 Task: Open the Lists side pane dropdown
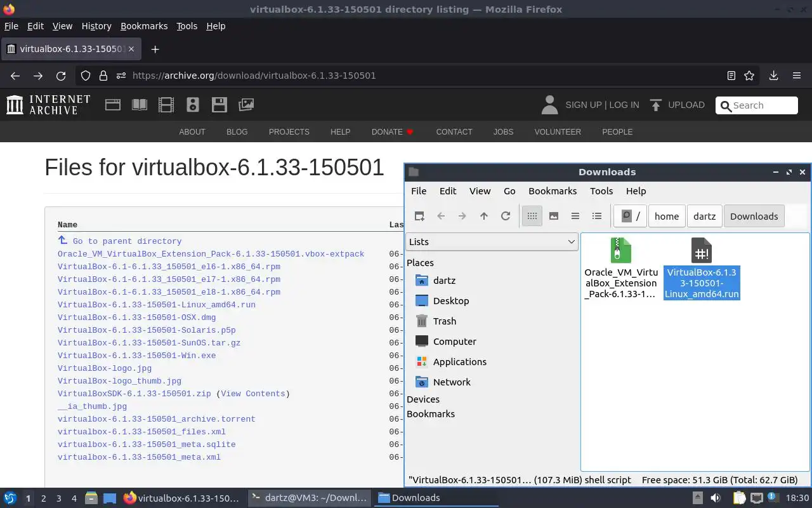click(x=492, y=242)
